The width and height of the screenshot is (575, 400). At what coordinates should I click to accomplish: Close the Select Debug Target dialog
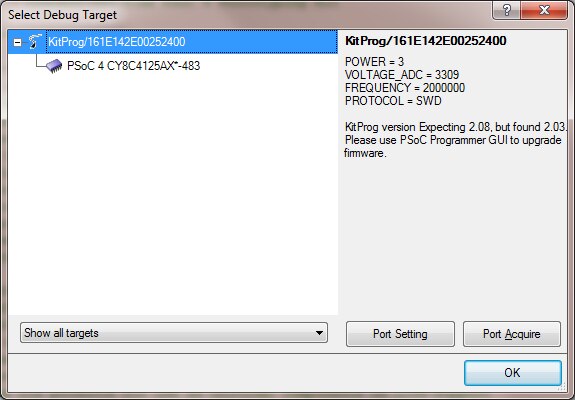pos(544,10)
